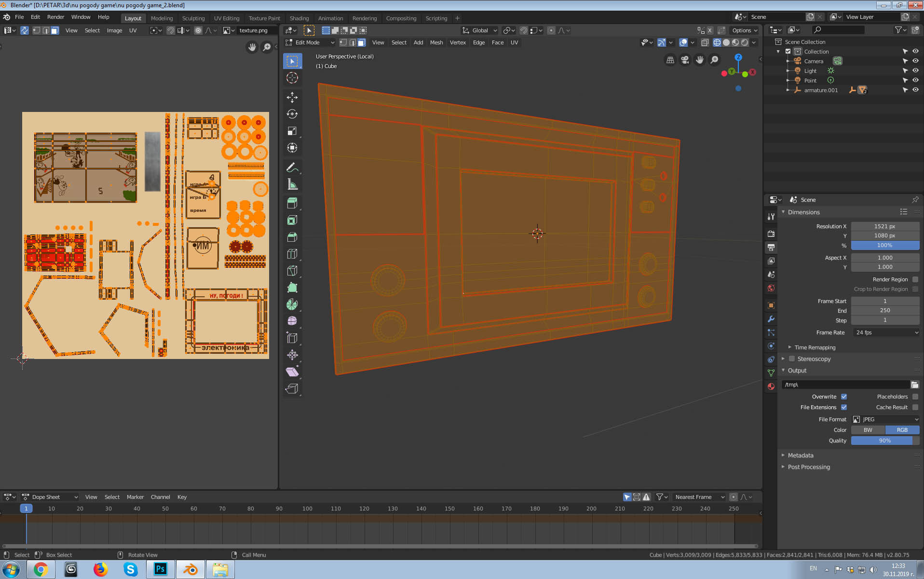Launch Photoshop from the taskbar
Screen dimensions: 924x579
pyautogui.click(x=161, y=569)
